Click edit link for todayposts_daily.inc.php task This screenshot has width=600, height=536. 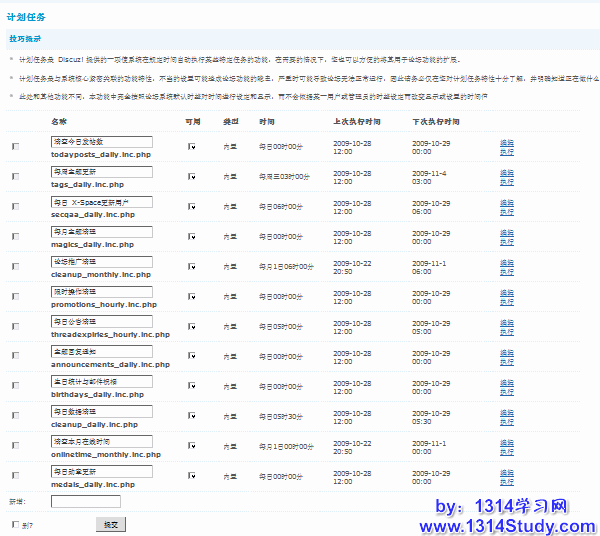506,142
